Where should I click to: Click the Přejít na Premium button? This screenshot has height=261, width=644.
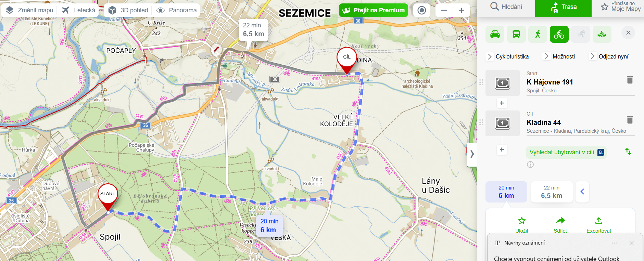[x=374, y=10]
